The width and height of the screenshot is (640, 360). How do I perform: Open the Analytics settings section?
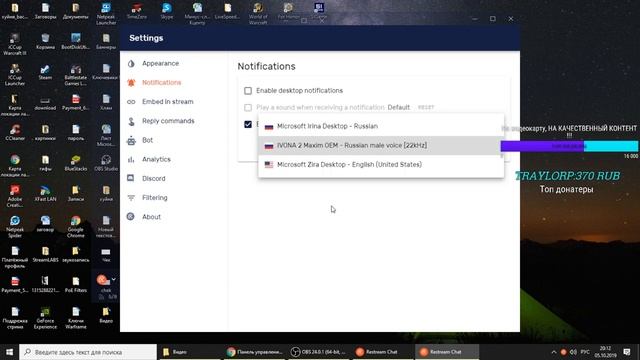tap(156, 159)
